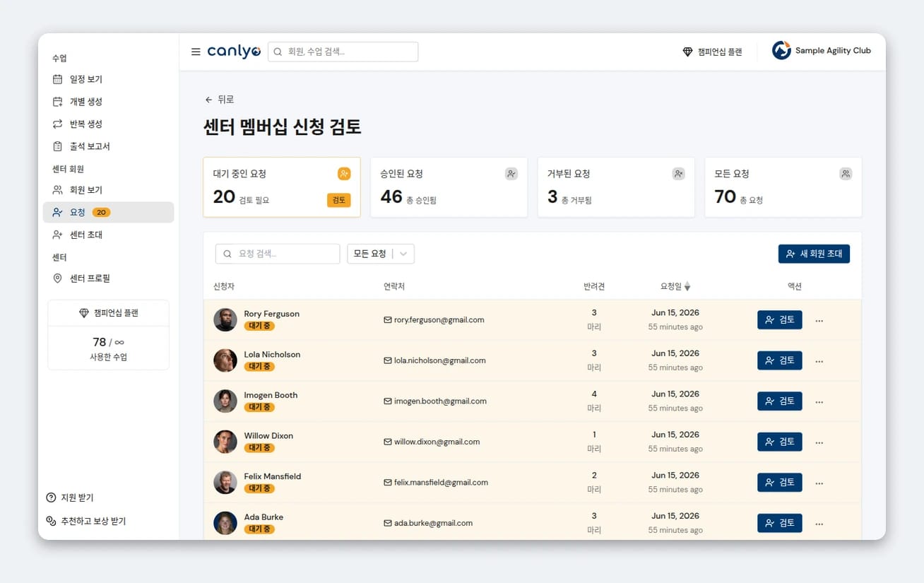Click the gray icon on 승인된 요청 card
Viewport: 924px width, 583px height.
pos(511,173)
